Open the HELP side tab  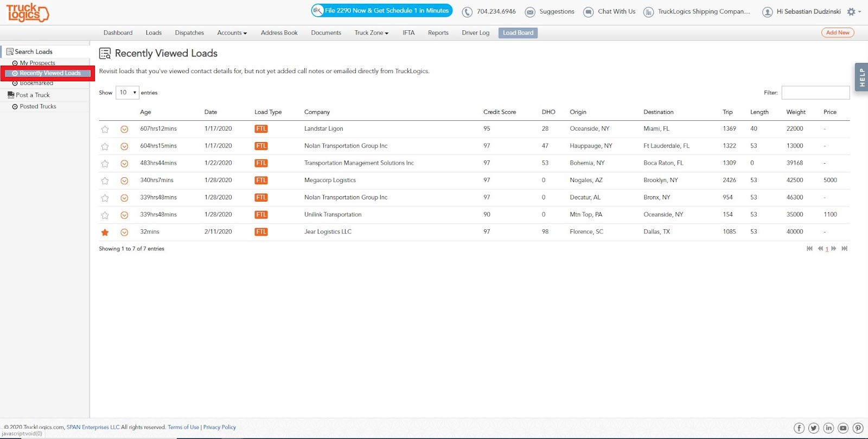[861, 78]
